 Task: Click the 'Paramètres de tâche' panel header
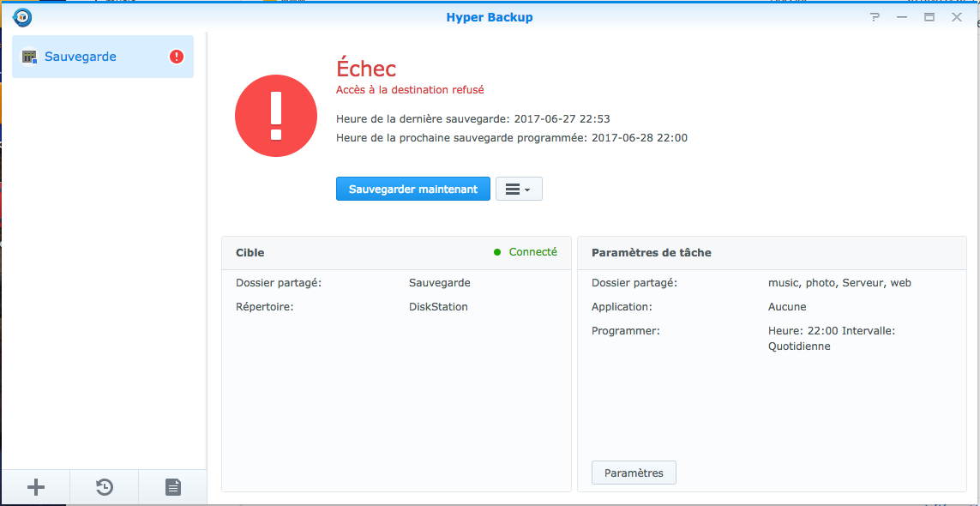pos(772,253)
